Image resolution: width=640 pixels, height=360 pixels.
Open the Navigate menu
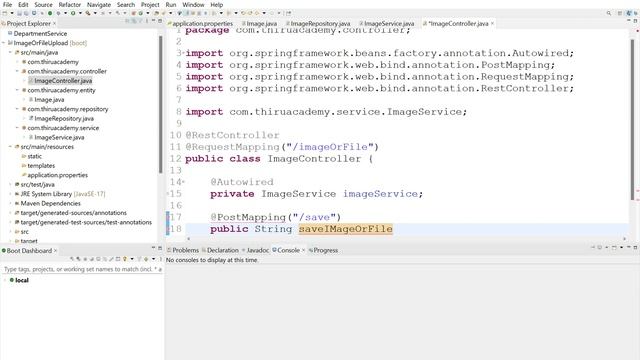(x=99, y=4)
